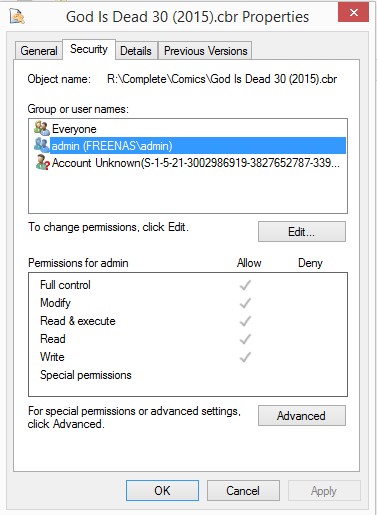Screen dimensions: 377x515
Task: Click the Full control allow checkmark
Action: [x=245, y=285]
